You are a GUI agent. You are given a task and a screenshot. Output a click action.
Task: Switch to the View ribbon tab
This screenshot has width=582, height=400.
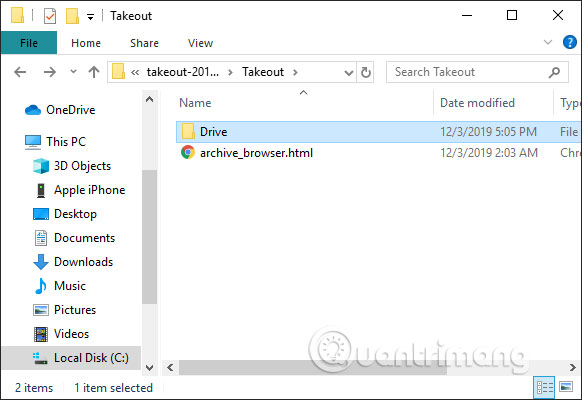(x=200, y=43)
